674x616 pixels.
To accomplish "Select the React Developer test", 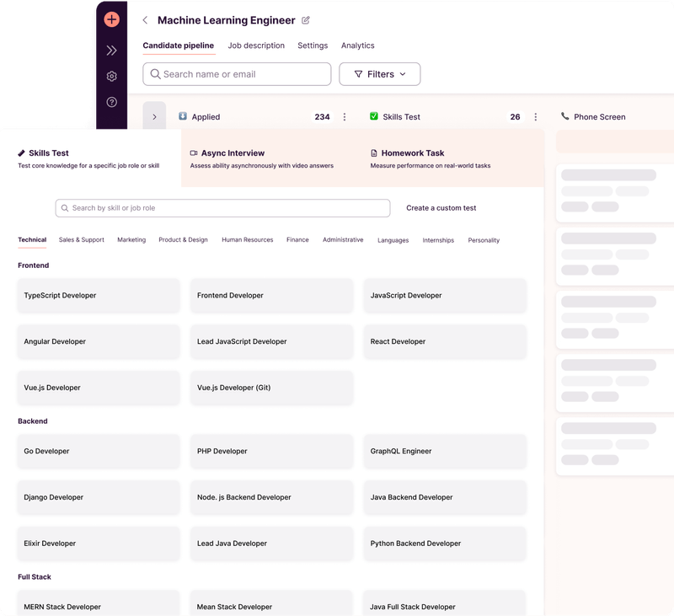I will tap(445, 341).
